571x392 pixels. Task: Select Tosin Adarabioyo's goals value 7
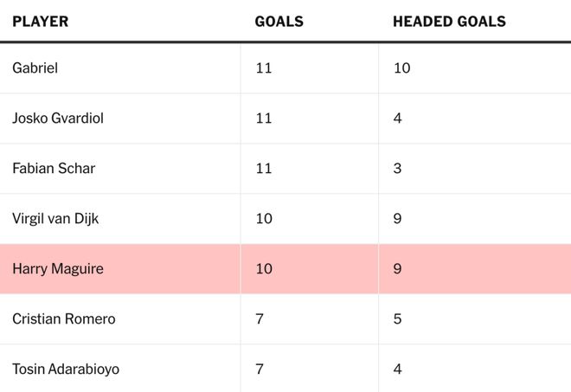point(260,369)
